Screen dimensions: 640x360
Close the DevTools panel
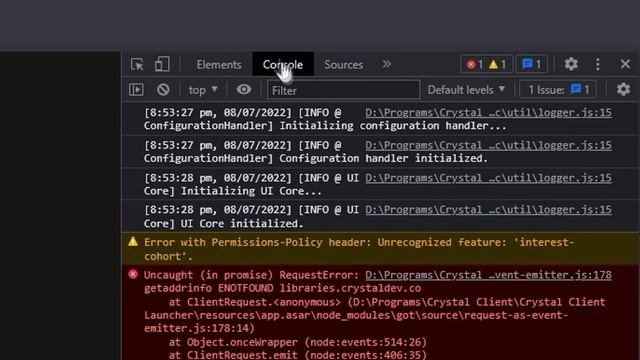pyautogui.click(x=625, y=64)
